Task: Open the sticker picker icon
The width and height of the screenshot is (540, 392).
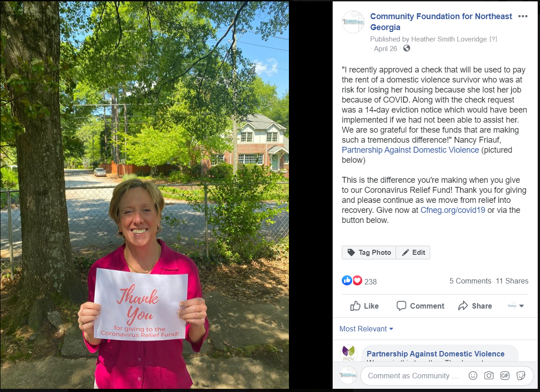Action: (x=521, y=376)
